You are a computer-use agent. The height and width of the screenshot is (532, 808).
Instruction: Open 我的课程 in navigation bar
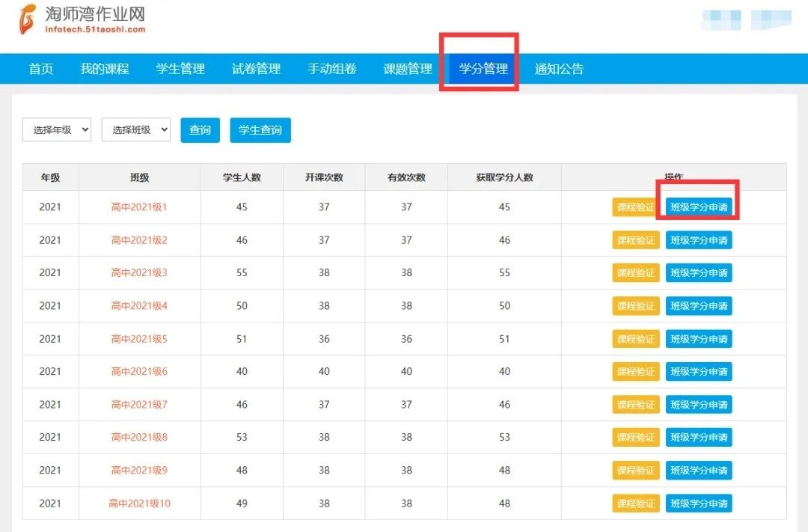[105, 69]
